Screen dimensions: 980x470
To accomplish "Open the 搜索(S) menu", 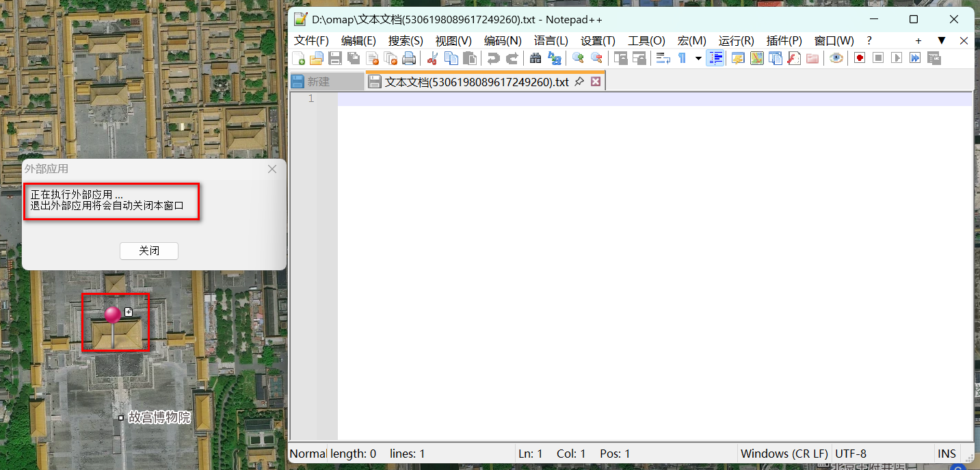I will tap(406, 41).
